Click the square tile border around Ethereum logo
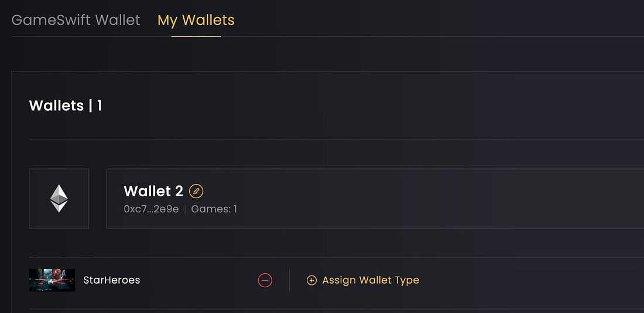The image size is (644, 313). [30, 199]
